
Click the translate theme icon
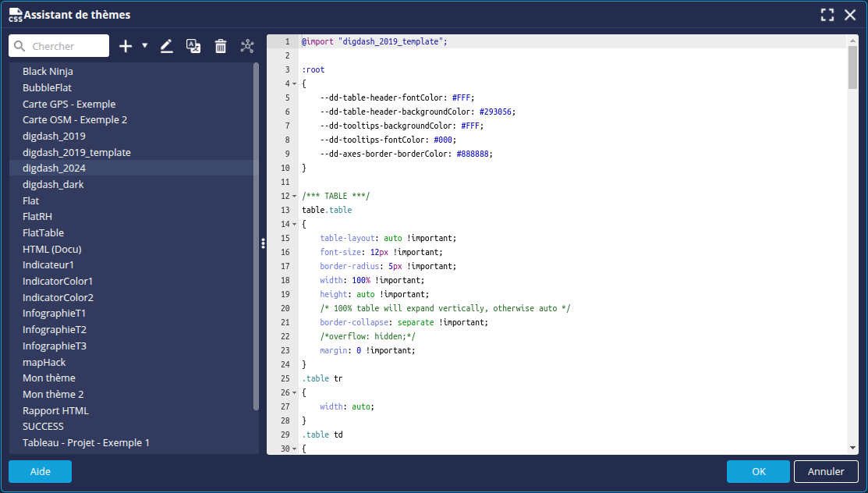click(x=193, y=46)
